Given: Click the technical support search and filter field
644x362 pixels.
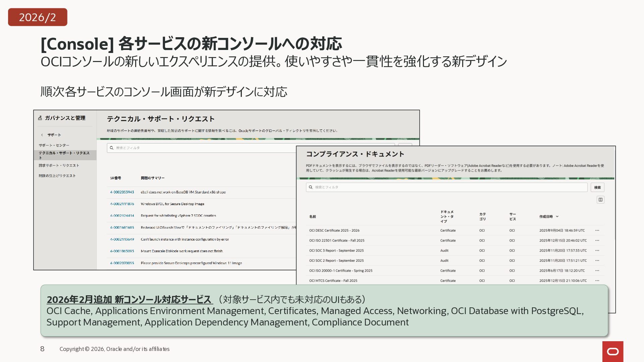Looking at the screenshot, I should (x=201, y=148).
